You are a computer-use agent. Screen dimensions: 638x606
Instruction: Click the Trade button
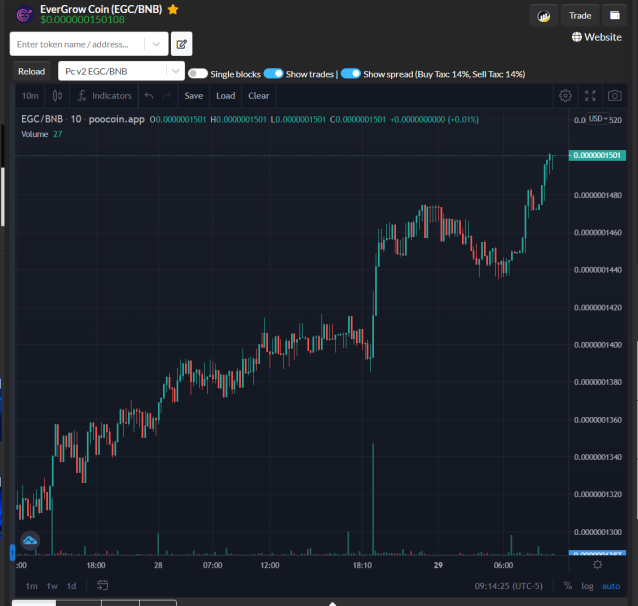[580, 15]
